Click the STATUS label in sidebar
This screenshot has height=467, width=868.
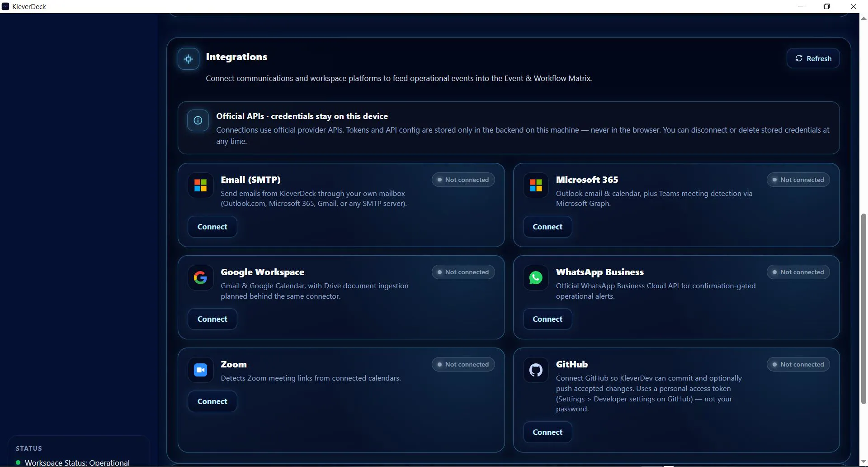point(29,448)
